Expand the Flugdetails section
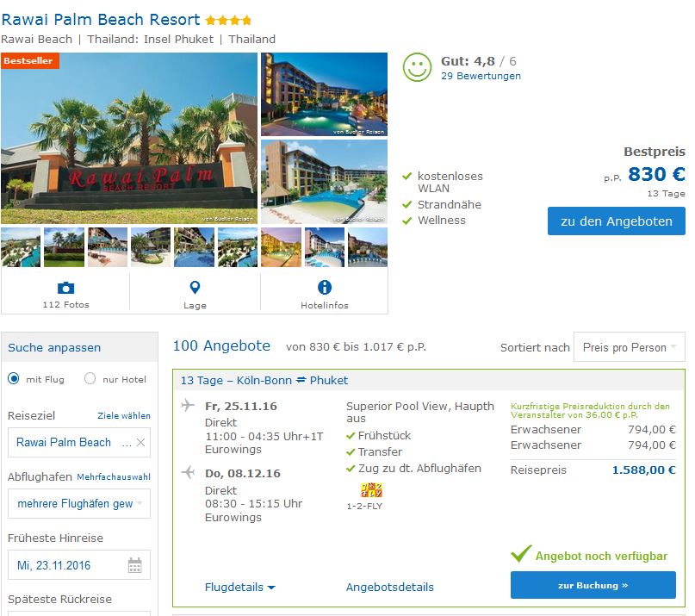This screenshot has height=616, width=695. (239, 588)
